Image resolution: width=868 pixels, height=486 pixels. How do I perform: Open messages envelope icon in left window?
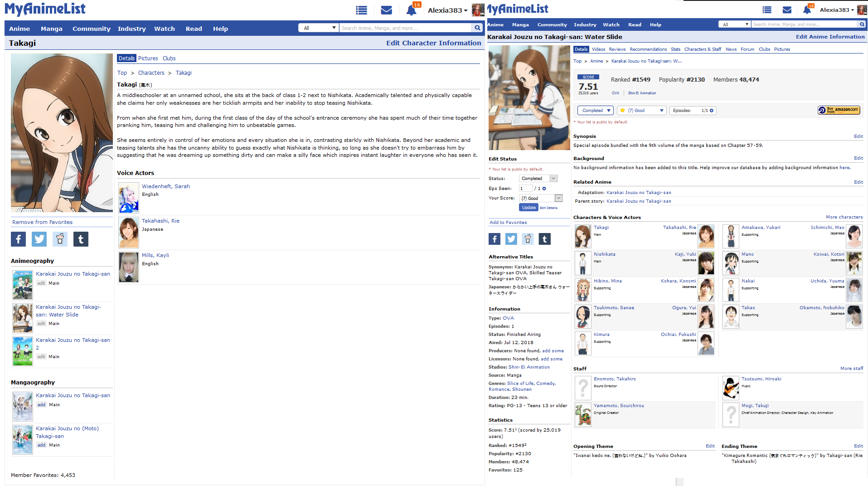(x=386, y=10)
